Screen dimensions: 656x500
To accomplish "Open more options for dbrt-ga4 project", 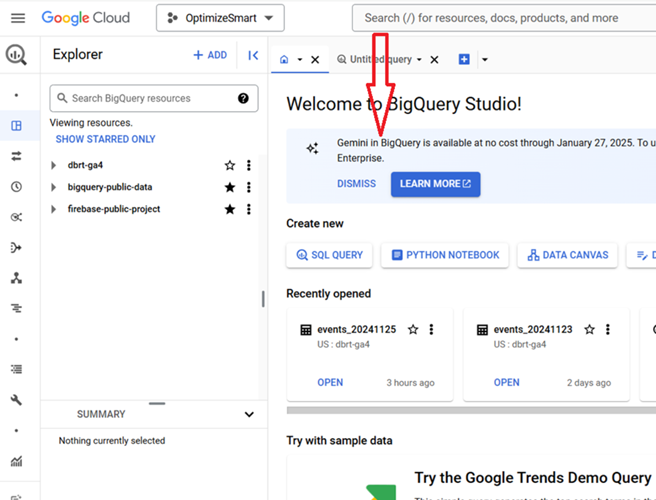I will tap(249, 165).
